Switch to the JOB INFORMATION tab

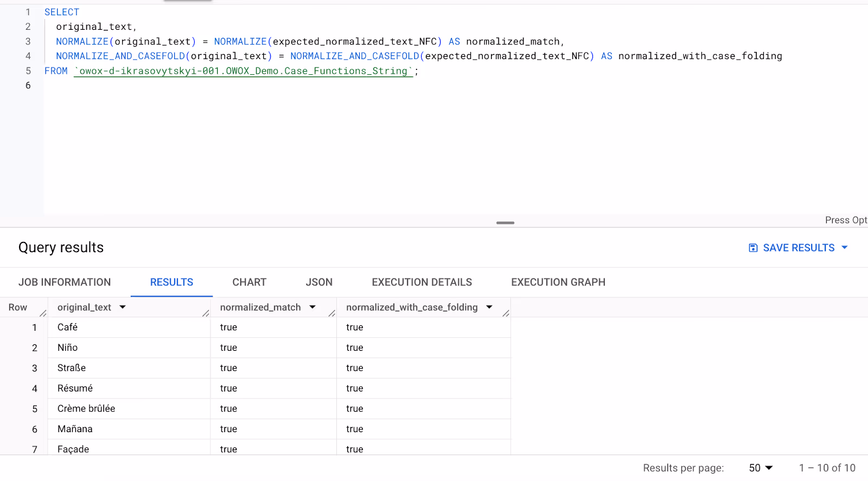click(65, 282)
